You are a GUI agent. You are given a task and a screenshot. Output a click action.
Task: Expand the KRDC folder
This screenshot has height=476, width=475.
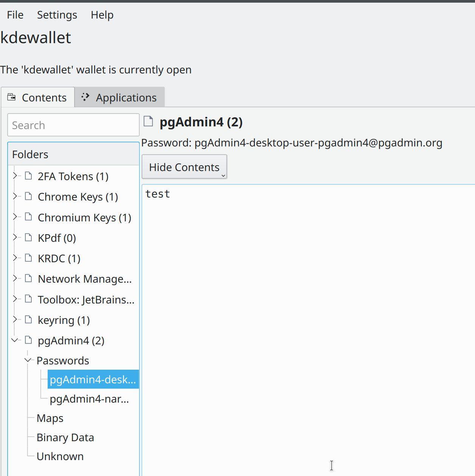(x=15, y=258)
